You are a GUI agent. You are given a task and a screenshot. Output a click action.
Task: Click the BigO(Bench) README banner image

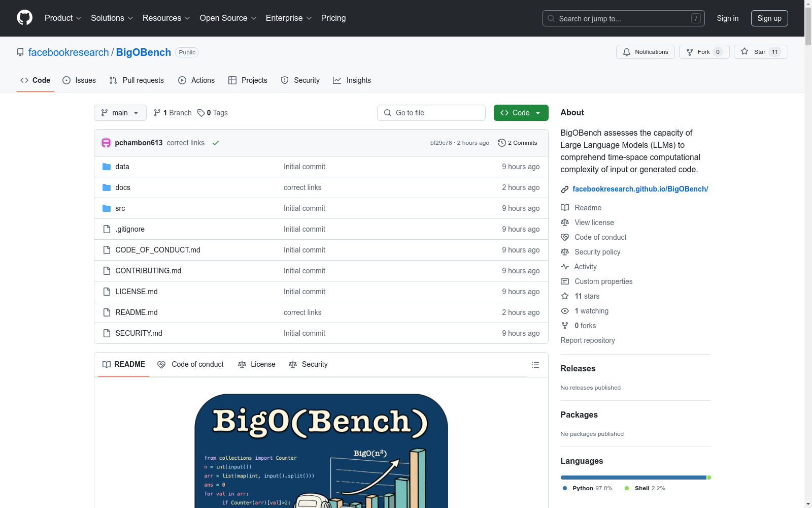point(321,451)
